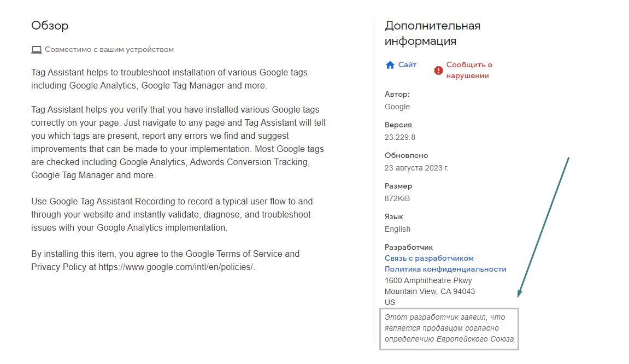Click the language value English

coord(397,229)
